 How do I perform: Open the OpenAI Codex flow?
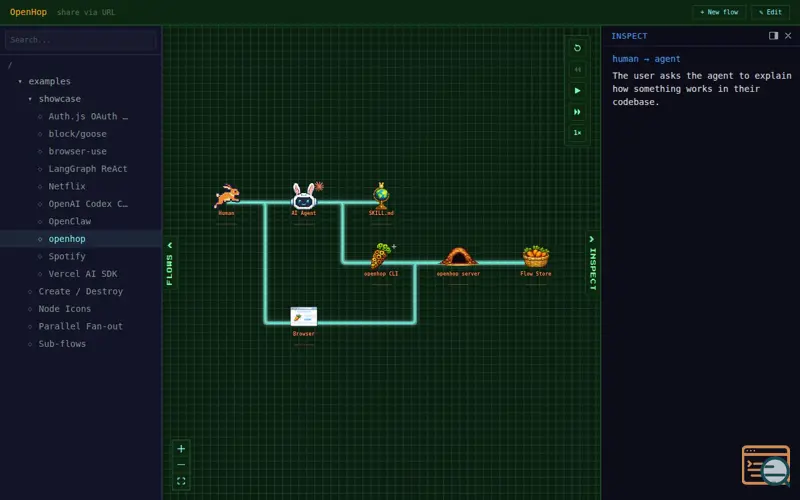88,204
